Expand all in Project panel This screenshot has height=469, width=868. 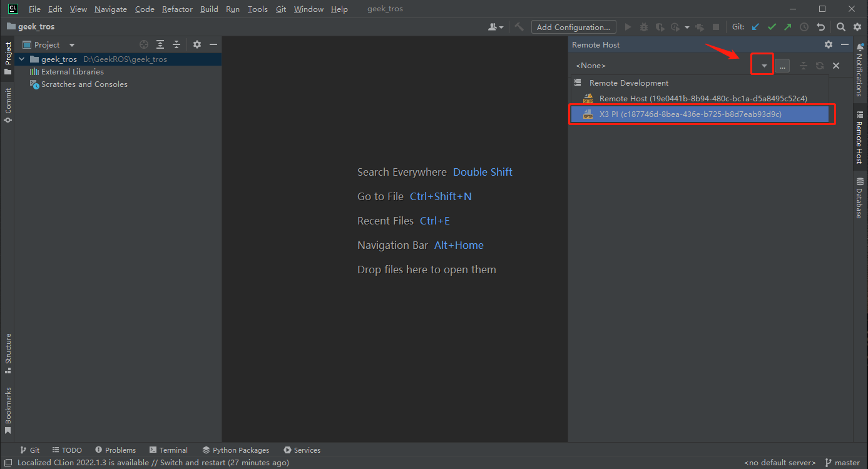(160, 44)
